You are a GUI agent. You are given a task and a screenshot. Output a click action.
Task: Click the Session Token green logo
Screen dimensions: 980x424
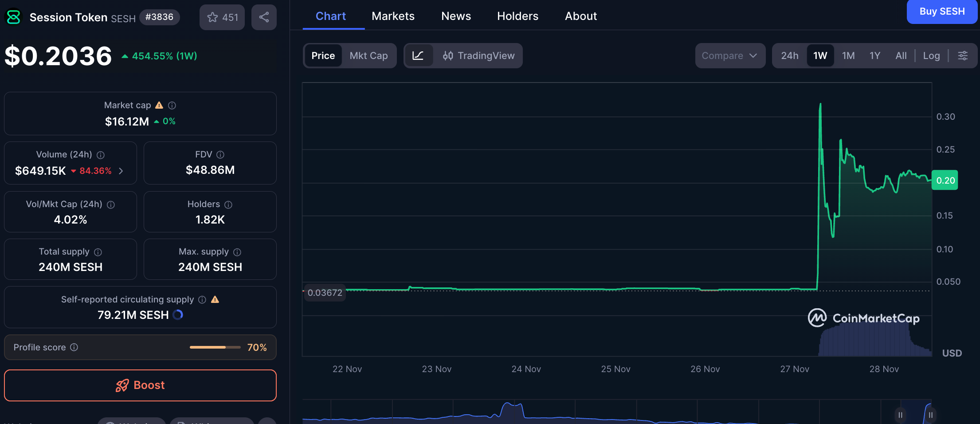[x=13, y=17]
